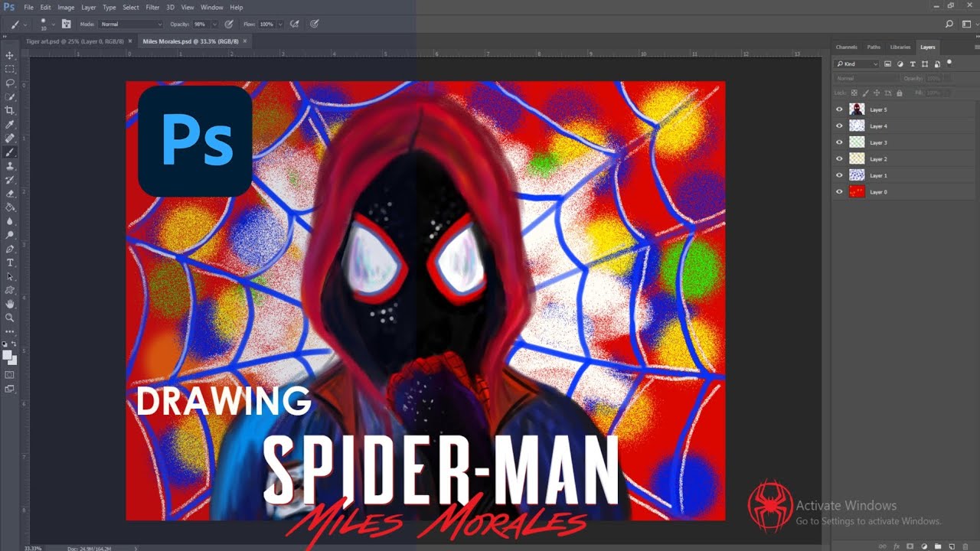This screenshot has height=551, width=980.
Task: Select the Layer 5 thumbnail
Action: 857,109
